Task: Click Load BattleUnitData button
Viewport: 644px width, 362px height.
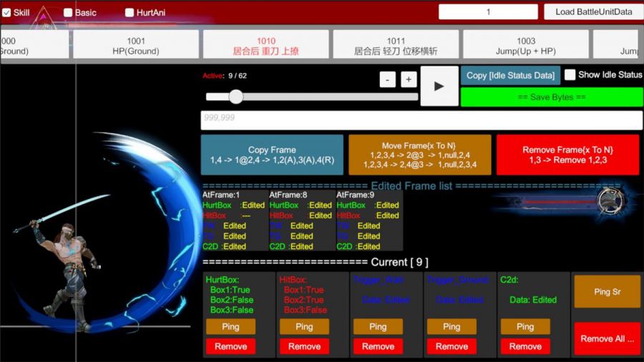Action: (x=593, y=12)
